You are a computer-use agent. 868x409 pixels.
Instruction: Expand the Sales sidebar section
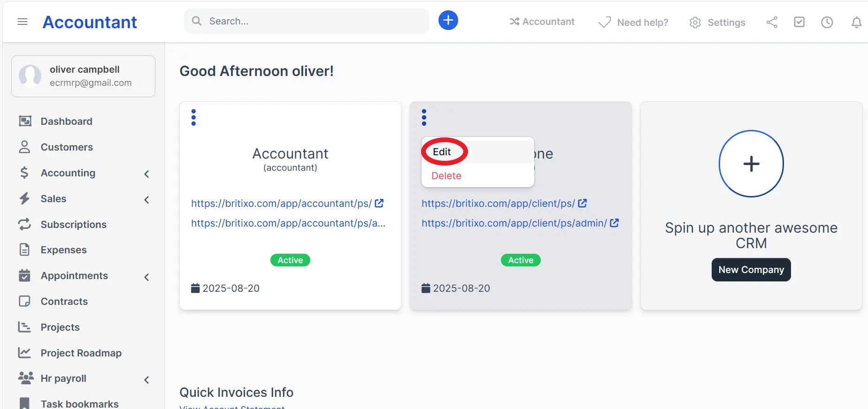click(146, 199)
